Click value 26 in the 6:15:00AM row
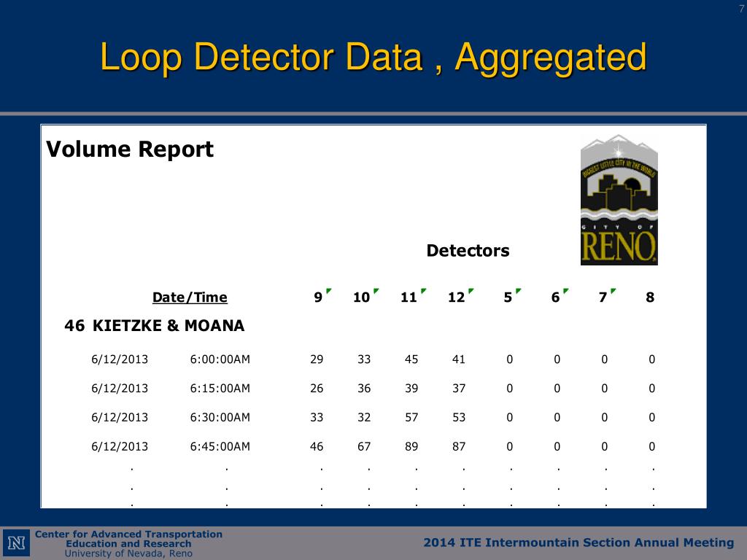 click(x=317, y=388)
